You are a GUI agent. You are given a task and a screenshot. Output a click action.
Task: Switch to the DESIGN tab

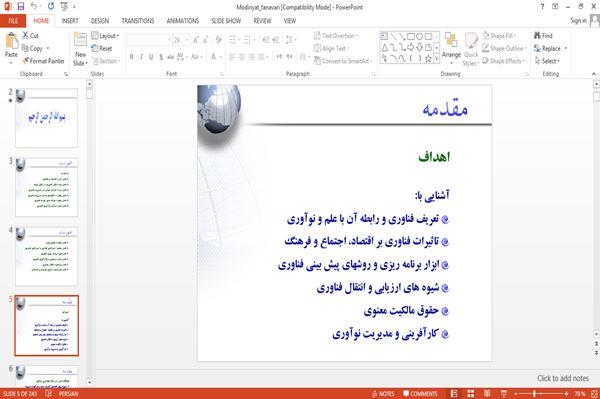[x=100, y=21]
